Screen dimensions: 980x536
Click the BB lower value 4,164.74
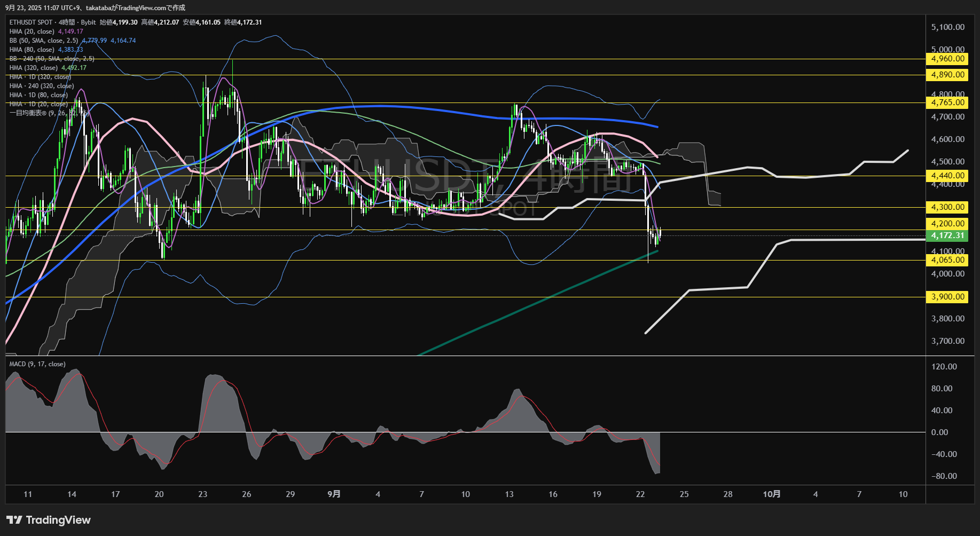pyautogui.click(x=123, y=41)
